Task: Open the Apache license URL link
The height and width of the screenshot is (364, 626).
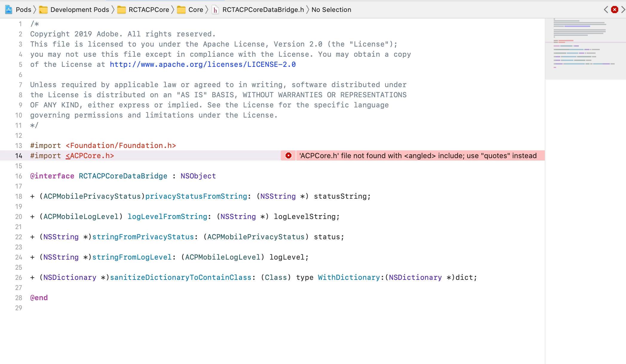Action: pos(202,64)
